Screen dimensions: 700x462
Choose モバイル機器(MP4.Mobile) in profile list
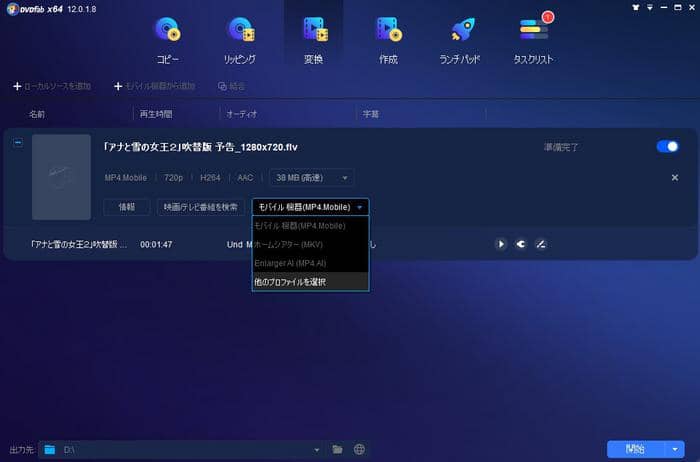point(311,226)
